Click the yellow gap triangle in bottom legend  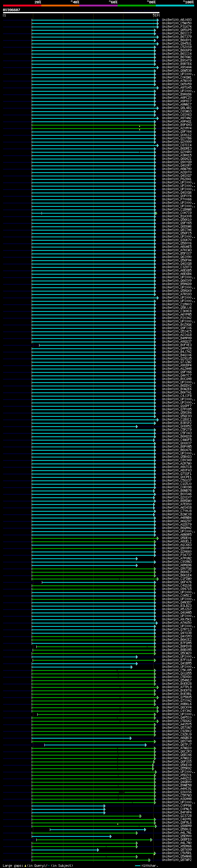point(25,866)
